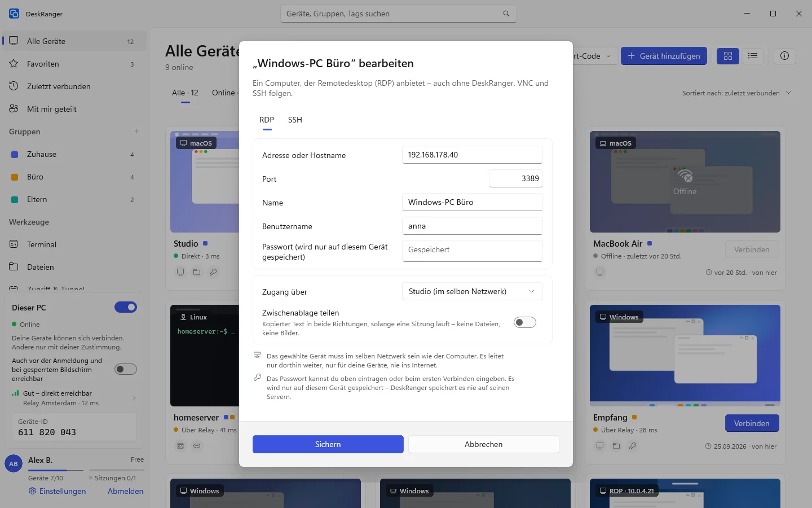This screenshot has height=508, width=812.
Task: Expand connection quality details chevron
Action: [134, 398]
